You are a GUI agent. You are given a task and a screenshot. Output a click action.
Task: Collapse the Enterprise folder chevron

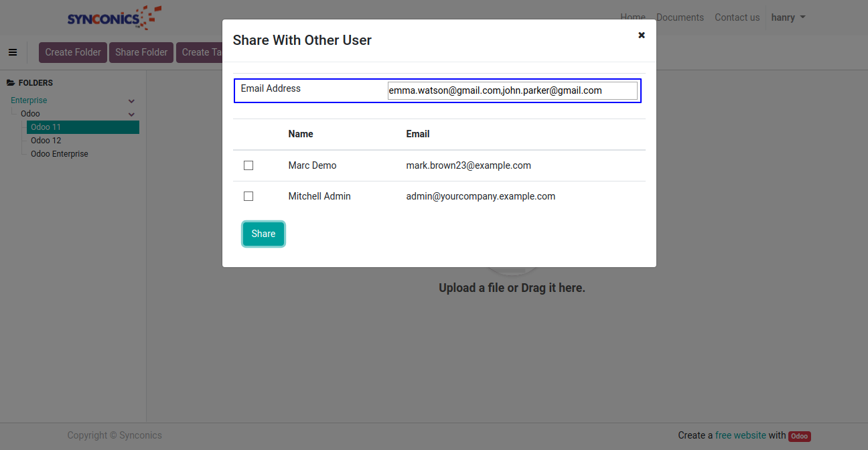coord(132,101)
